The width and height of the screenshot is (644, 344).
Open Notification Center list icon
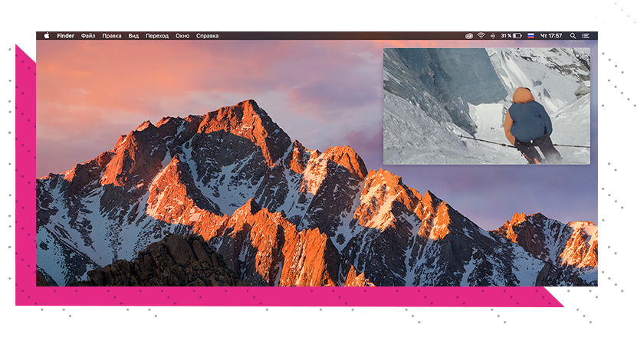click(586, 36)
